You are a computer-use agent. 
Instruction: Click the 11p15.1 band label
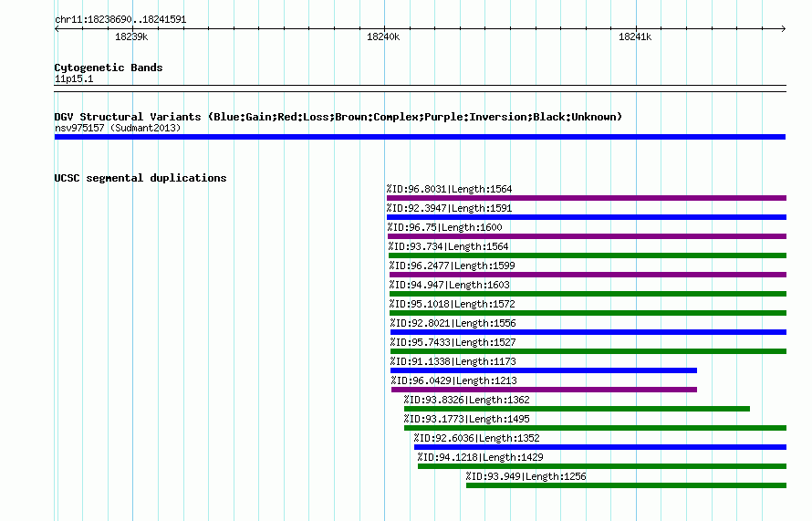74,78
